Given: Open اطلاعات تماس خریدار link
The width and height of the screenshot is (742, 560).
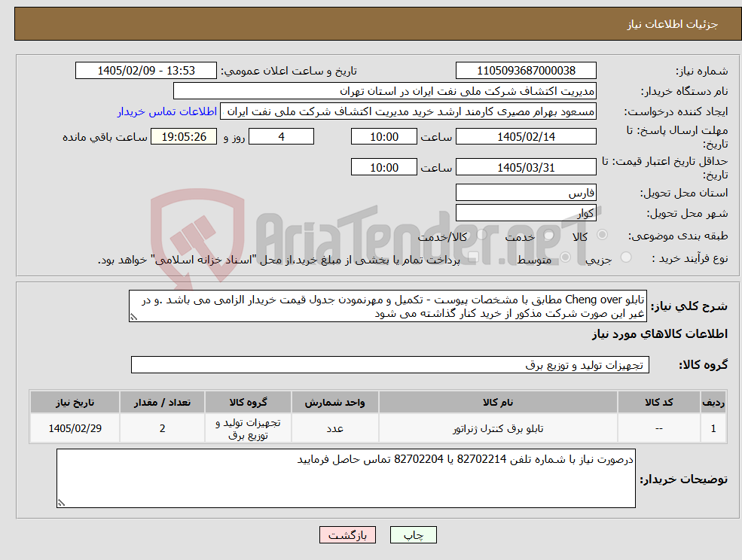Looking at the screenshot, I should 167,111.
